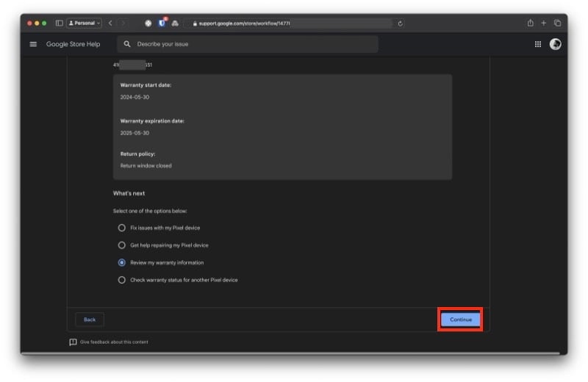Open the Google apps grid

tap(538, 44)
